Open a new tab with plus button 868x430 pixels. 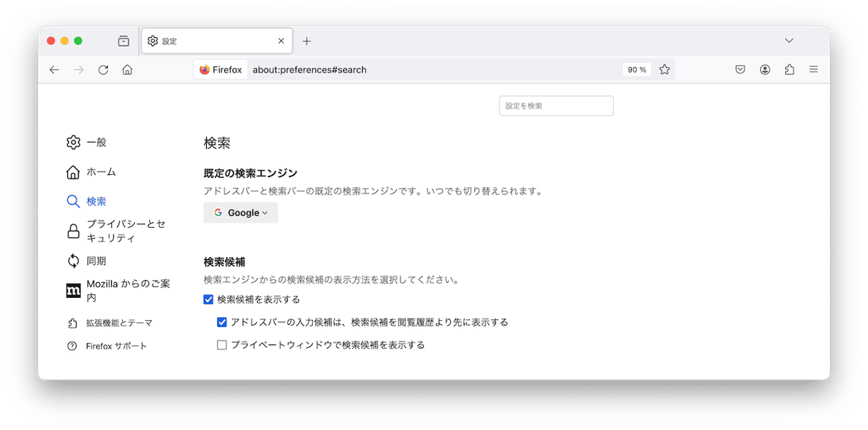point(306,41)
